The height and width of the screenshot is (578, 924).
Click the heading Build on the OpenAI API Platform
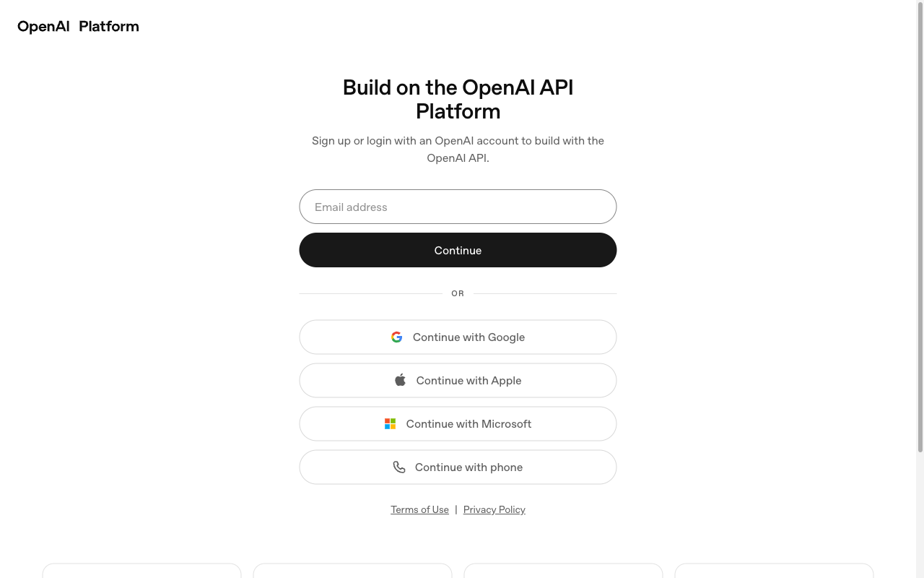(x=458, y=99)
